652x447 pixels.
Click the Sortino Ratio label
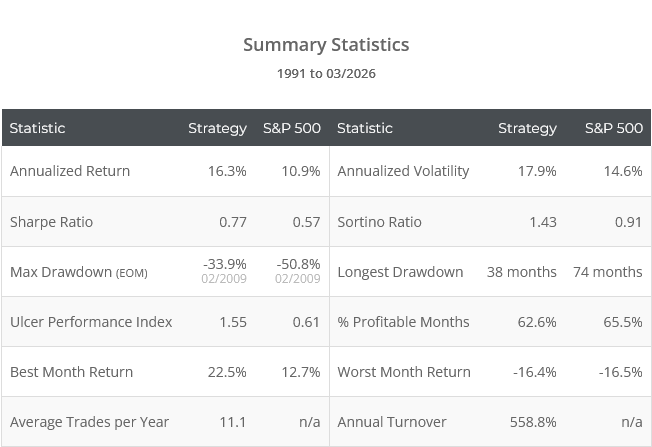click(380, 222)
